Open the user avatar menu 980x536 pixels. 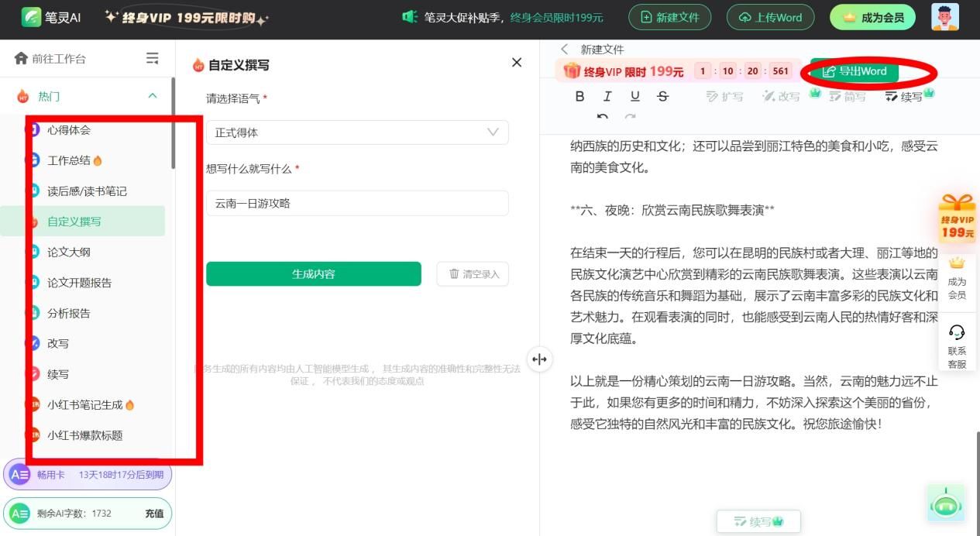(945, 17)
